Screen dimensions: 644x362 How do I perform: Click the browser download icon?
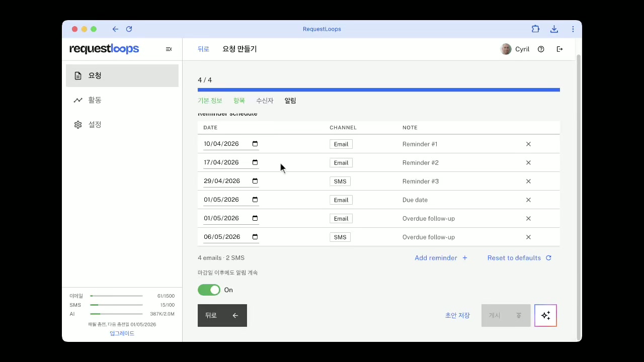point(554,29)
